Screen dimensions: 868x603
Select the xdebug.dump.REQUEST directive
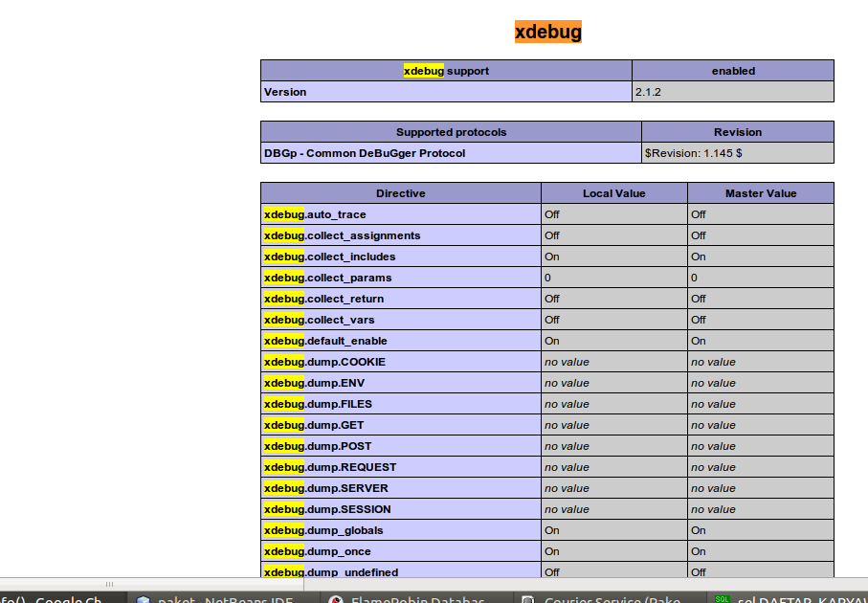point(401,467)
